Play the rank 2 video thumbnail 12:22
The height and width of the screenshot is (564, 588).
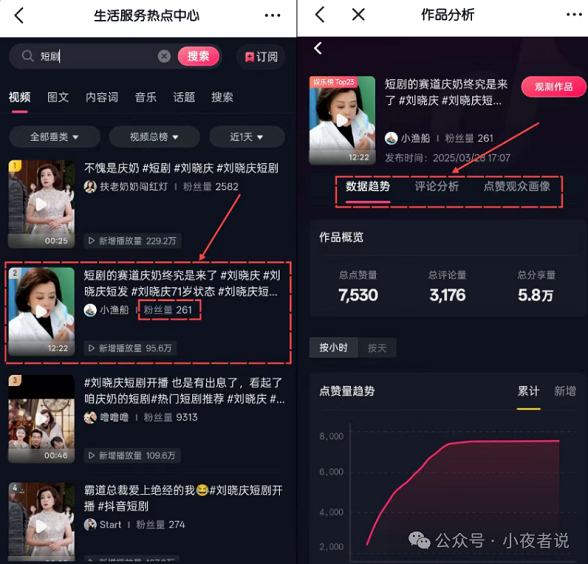tap(41, 311)
